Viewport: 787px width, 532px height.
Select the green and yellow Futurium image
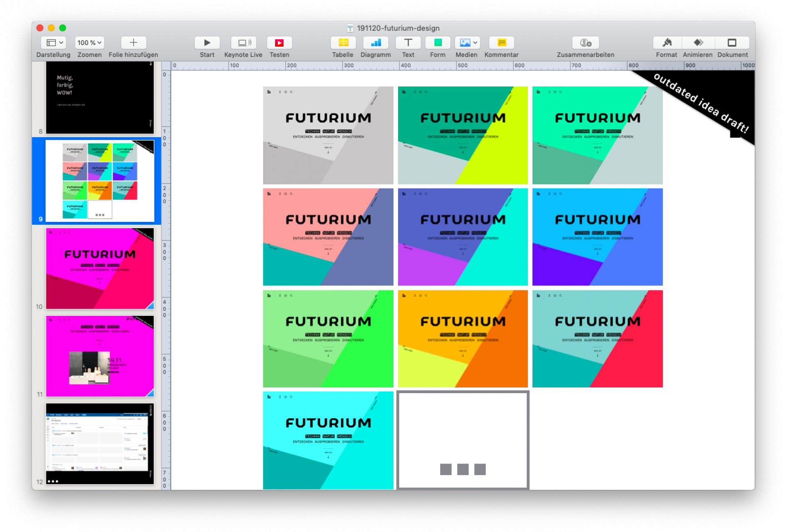(x=463, y=135)
